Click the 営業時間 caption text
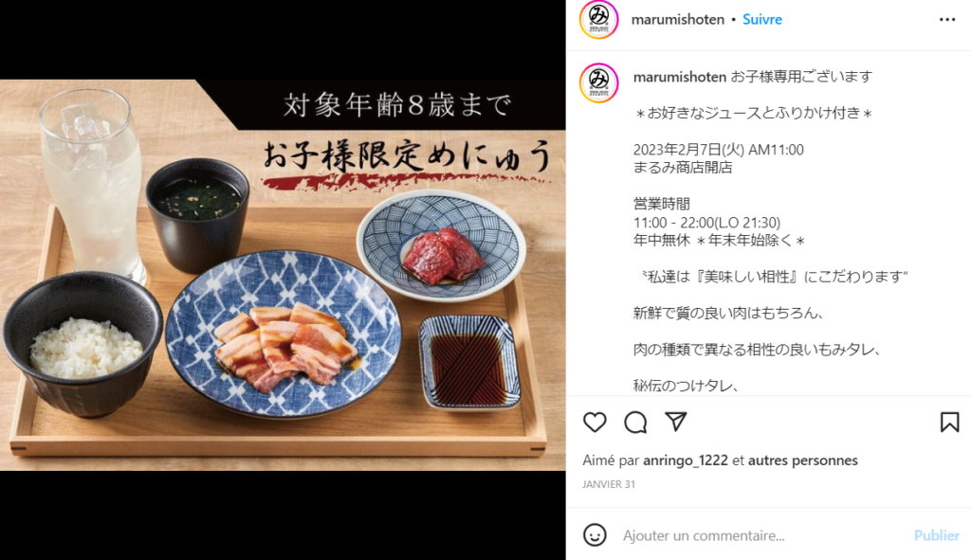Viewport: 971px width, 560px height. (x=661, y=204)
